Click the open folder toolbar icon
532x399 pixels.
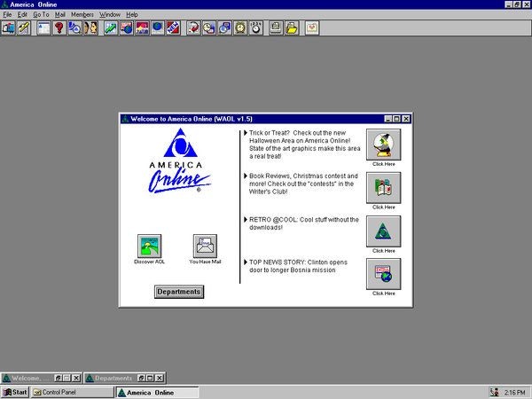[291, 27]
